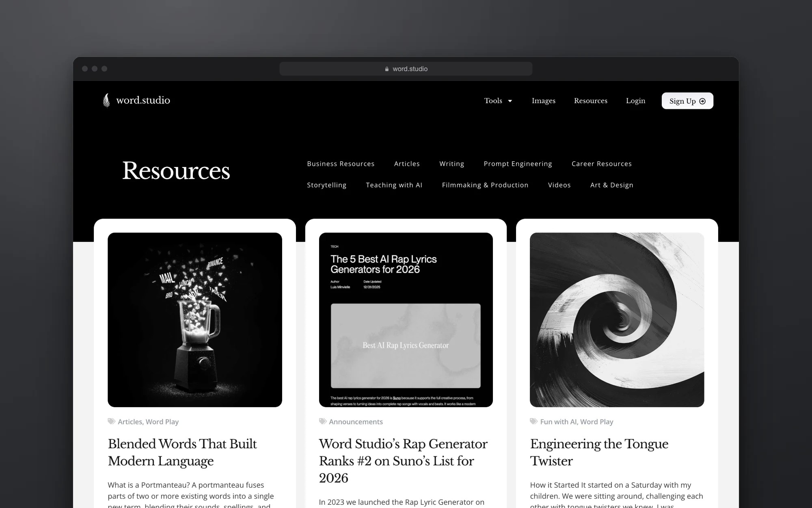Open the Rap Lyrics Generators thumbnail
The image size is (812, 508).
[406, 320]
